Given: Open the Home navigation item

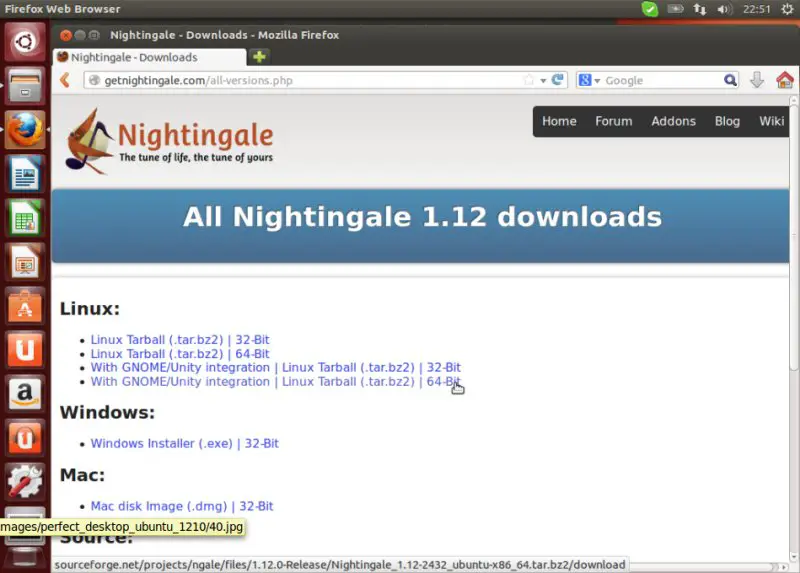Looking at the screenshot, I should tap(559, 121).
